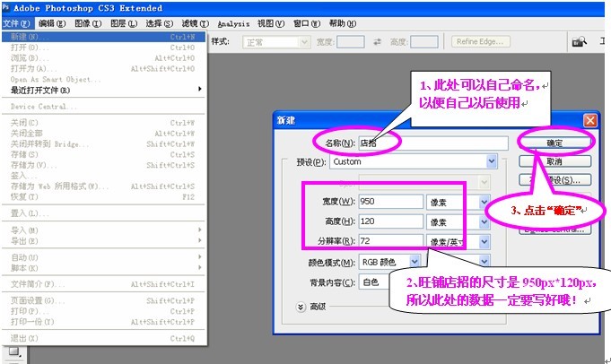Open the 视图(V) menu
Image resolution: width=611 pixels, height=364 pixels.
(x=271, y=23)
